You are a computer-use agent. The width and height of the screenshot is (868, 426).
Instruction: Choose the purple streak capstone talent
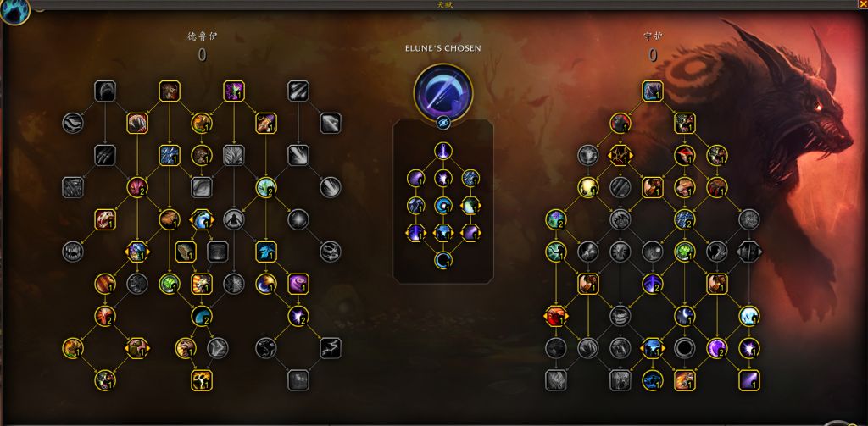pyautogui.click(x=749, y=380)
